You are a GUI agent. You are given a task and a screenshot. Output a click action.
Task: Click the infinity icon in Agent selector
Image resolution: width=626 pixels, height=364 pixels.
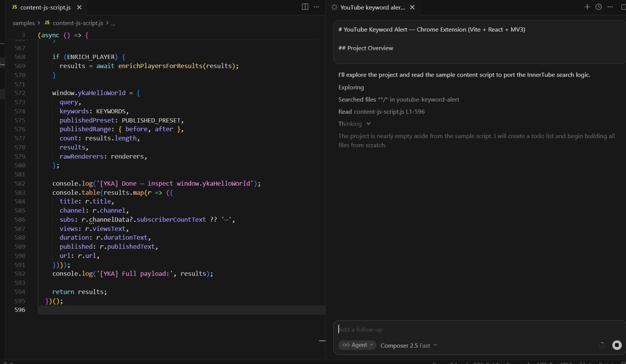coord(346,345)
